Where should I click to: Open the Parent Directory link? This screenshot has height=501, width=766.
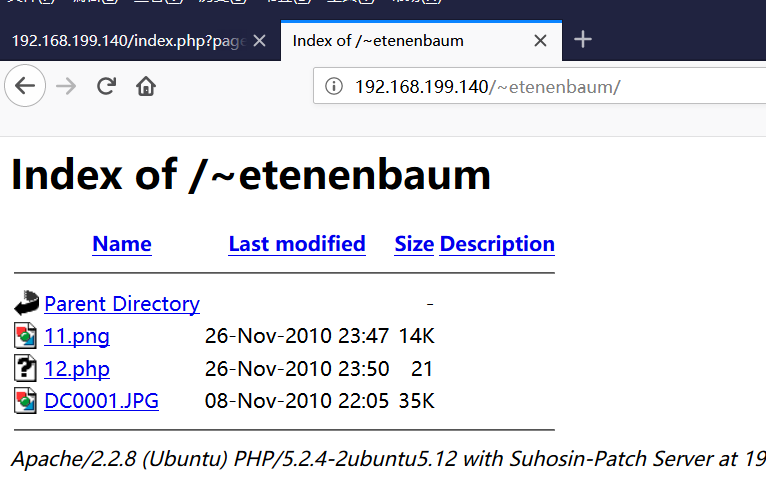click(122, 304)
